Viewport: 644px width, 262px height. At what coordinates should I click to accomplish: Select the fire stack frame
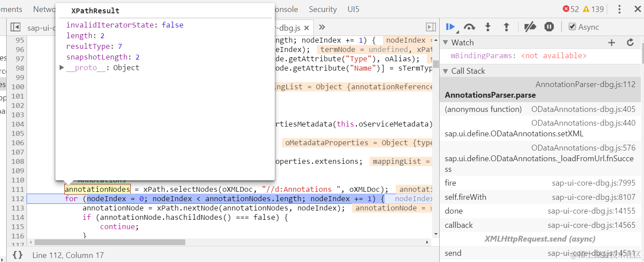540,183
